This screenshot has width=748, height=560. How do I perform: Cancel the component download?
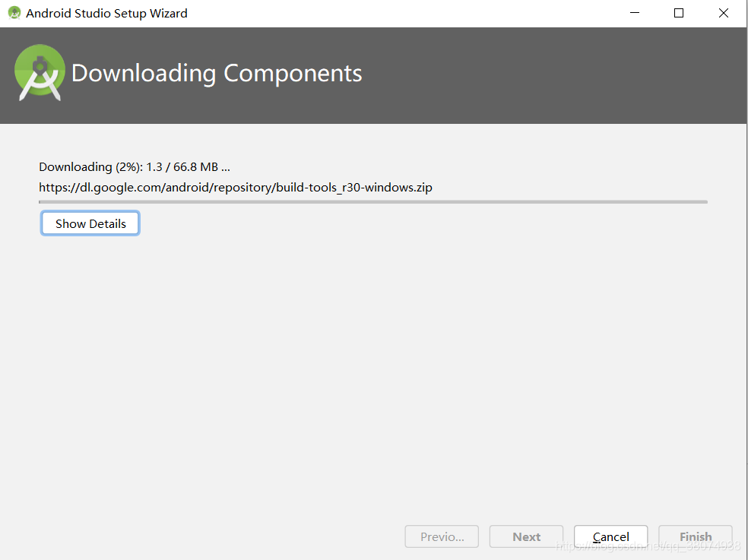pos(610,536)
